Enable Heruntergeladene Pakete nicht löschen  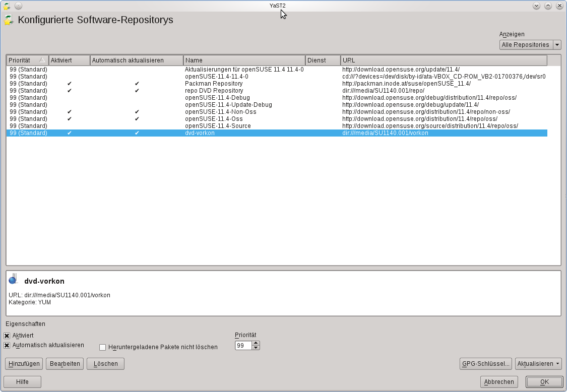103,347
